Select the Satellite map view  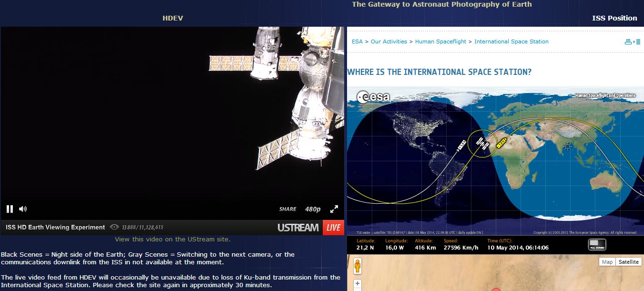628,262
